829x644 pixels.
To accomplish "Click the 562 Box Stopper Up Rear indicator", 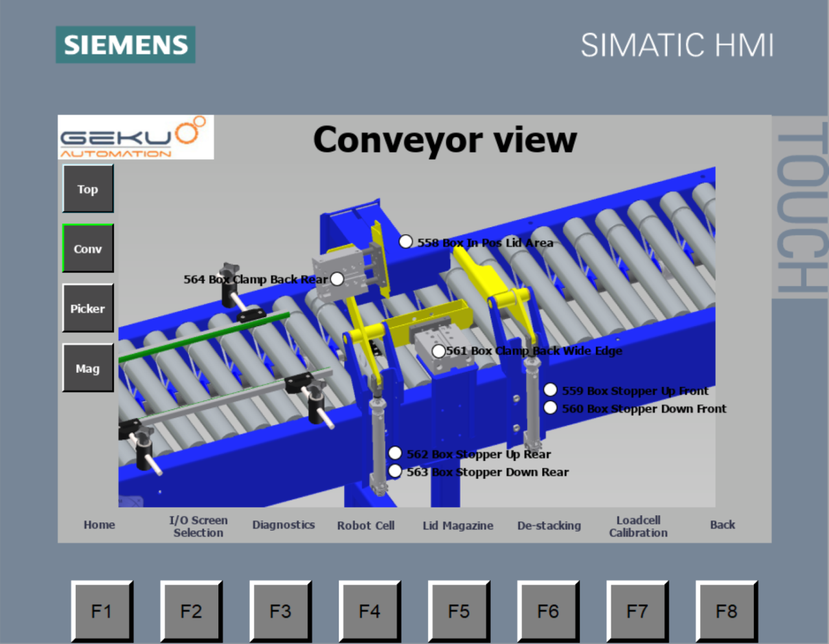I will pyautogui.click(x=394, y=453).
